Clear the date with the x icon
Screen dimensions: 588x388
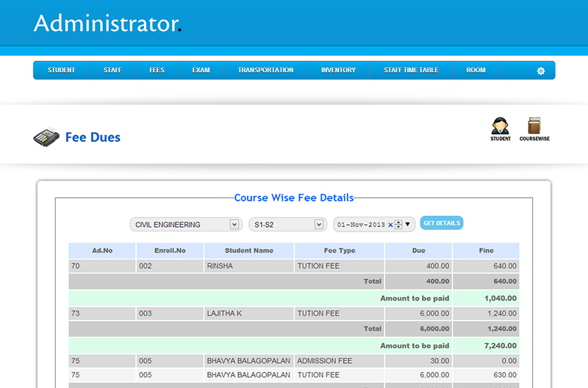[390, 225]
